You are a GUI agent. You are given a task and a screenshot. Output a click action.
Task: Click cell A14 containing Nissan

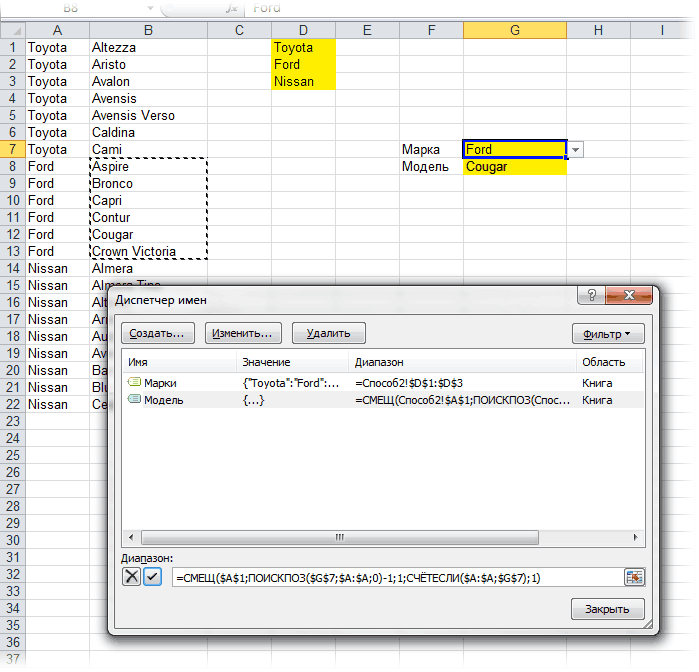pyautogui.click(x=58, y=268)
